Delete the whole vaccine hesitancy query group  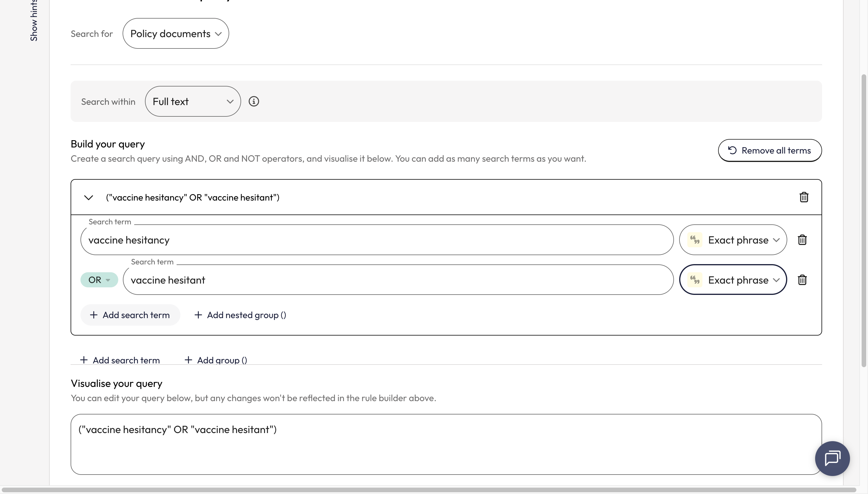(x=804, y=197)
